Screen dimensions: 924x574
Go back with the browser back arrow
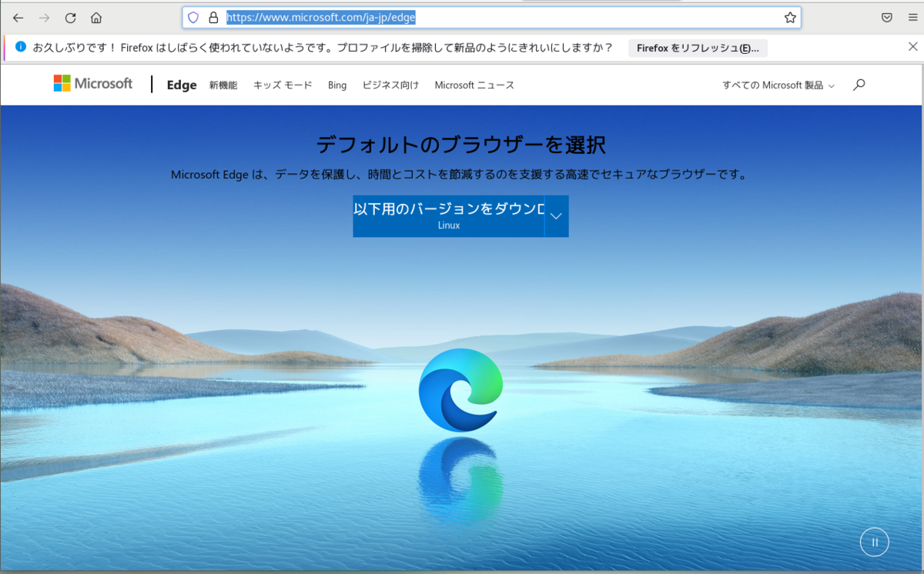(18, 18)
